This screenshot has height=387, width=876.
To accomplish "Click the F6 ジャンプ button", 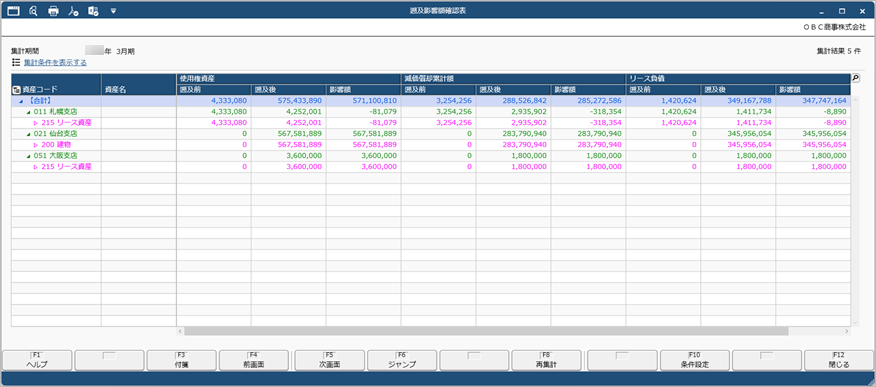I will 402,360.
